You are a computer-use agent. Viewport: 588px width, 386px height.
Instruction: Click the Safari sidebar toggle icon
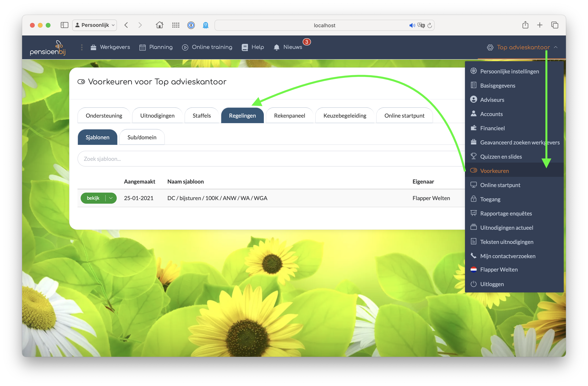pyautogui.click(x=64, y=25)
